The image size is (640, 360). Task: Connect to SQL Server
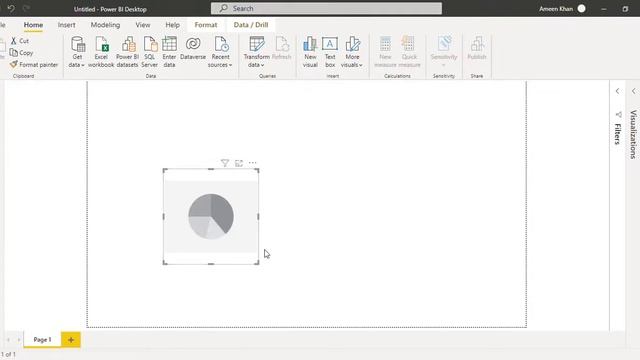click(149, 52)
